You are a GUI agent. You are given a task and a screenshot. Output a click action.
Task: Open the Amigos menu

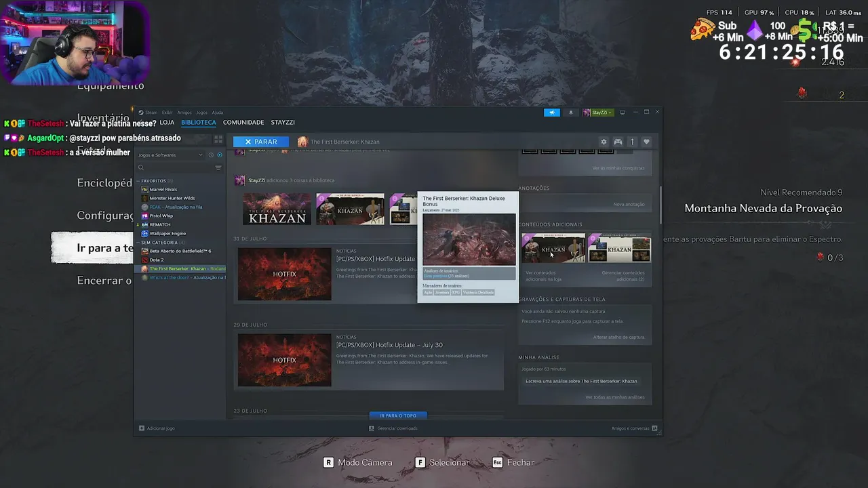pyautogui.click(x=184, y=113)
